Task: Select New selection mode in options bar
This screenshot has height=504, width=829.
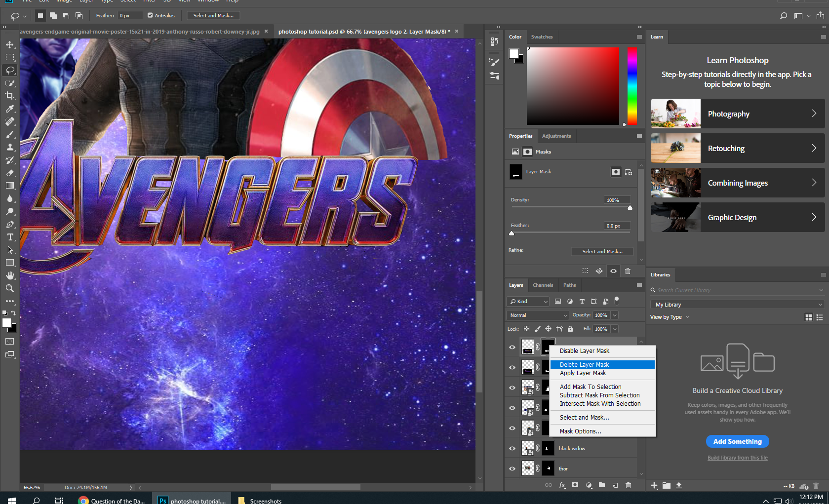Action: point(40,16)
